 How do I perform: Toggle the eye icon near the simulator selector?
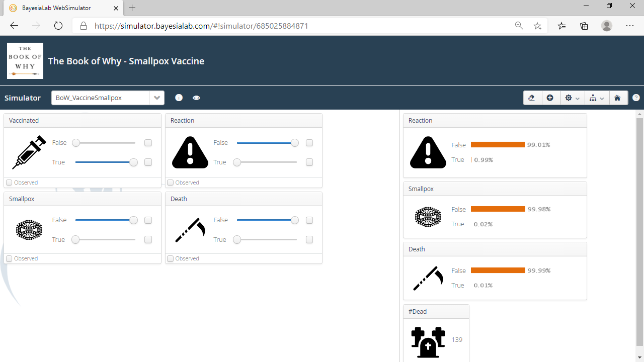coord(196,98)
